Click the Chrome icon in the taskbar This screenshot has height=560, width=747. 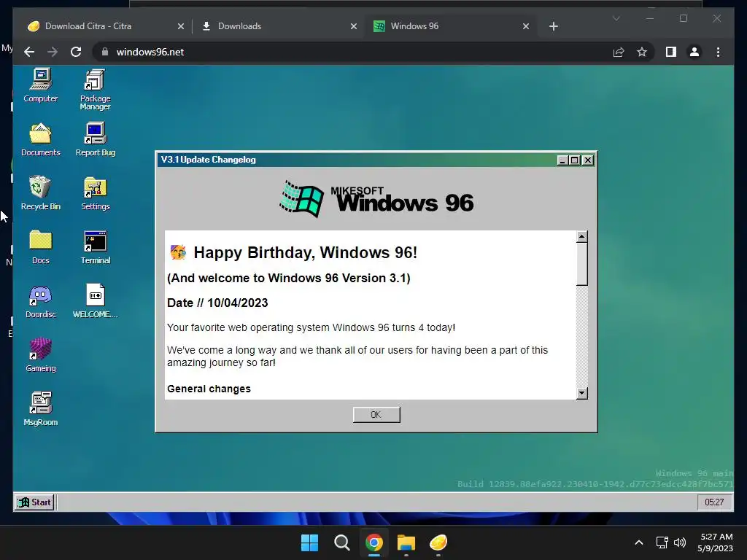coord(374,542)
